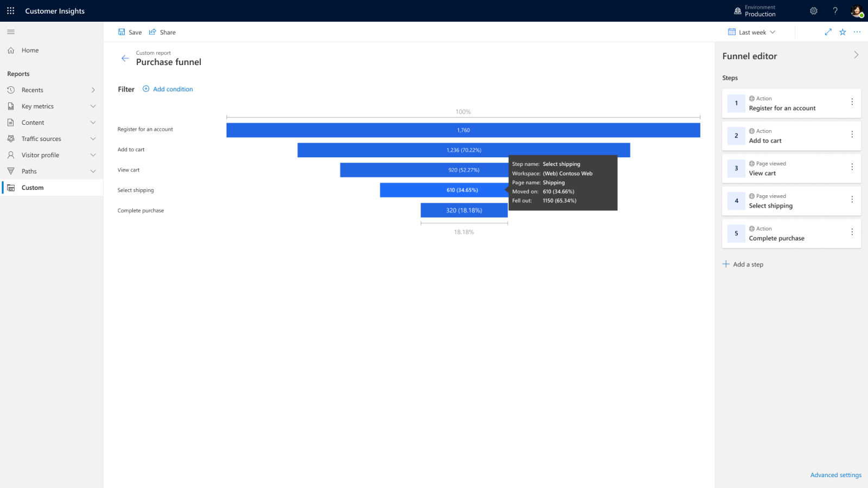Screen dimensions: 868x488
Task: Open the Recents menu item
Action: (52, 90)
